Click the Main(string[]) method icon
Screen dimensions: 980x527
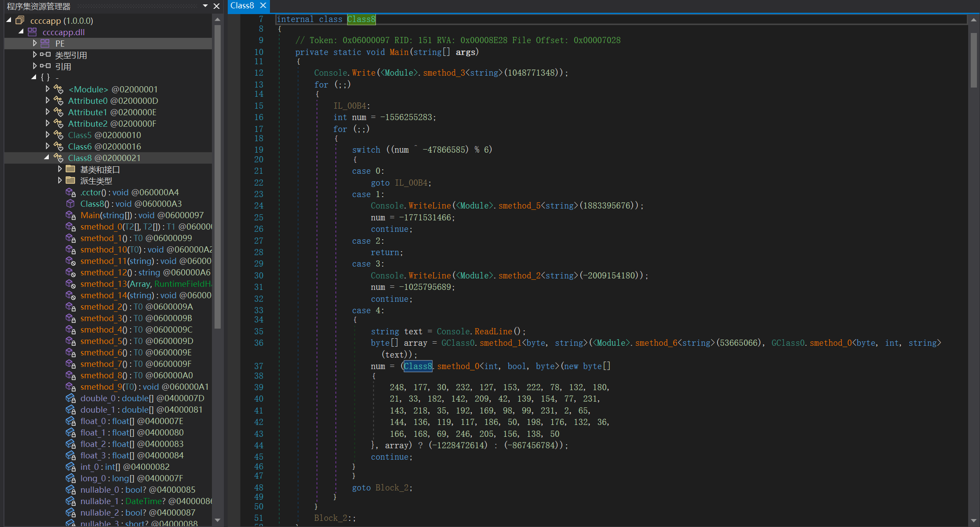tap(70, 215)
